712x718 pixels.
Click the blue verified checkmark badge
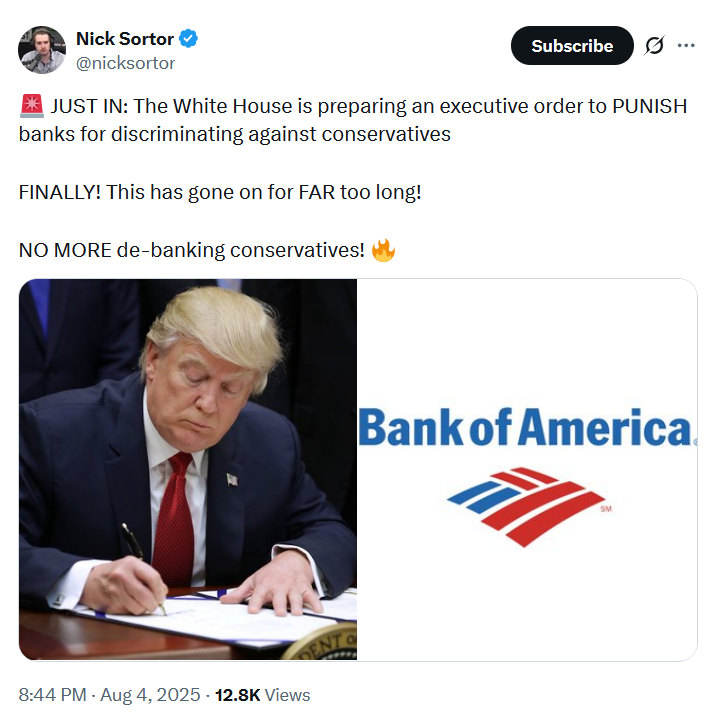(188, 38)
